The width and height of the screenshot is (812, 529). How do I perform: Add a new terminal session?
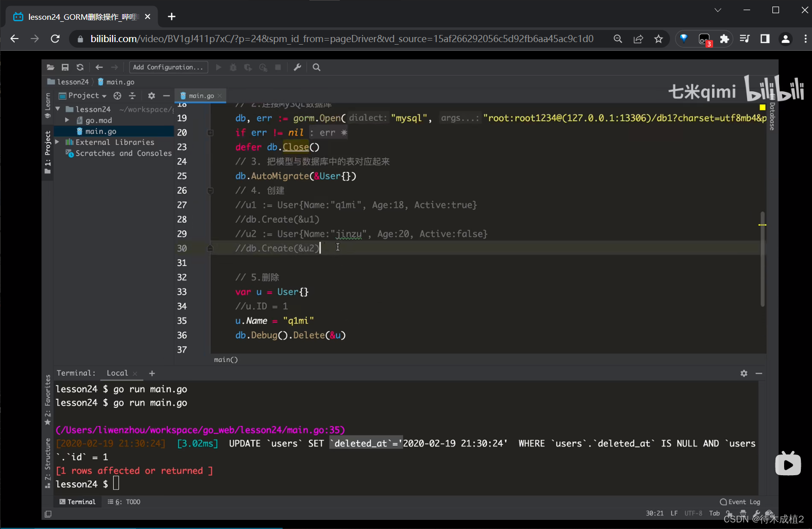(x=152, y=373)
